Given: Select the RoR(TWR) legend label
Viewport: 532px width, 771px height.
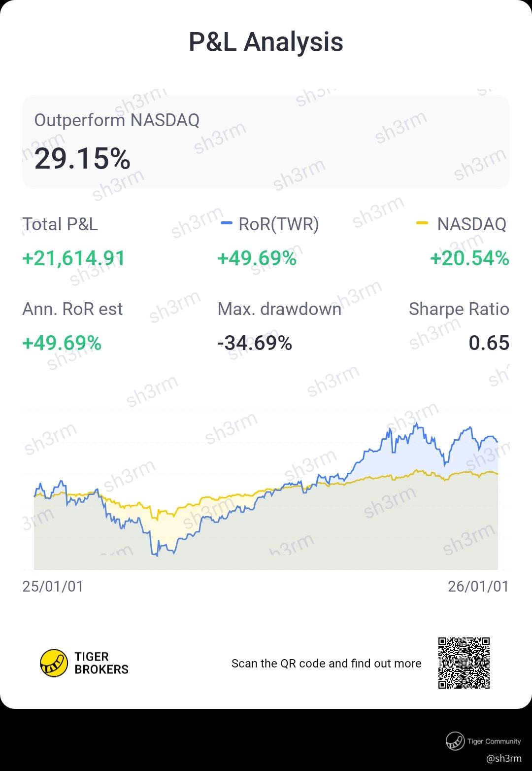Looking at the screenshot, I should click(x=278, y=224).
